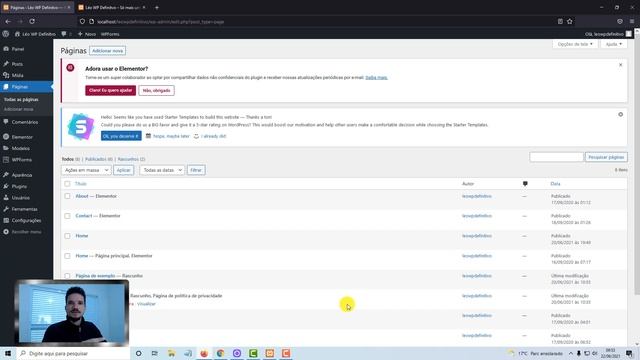This screenshot has width=640, height=360.
Task: Tick the checkbox for Contact — Elementor
Action: click(67, 216)
